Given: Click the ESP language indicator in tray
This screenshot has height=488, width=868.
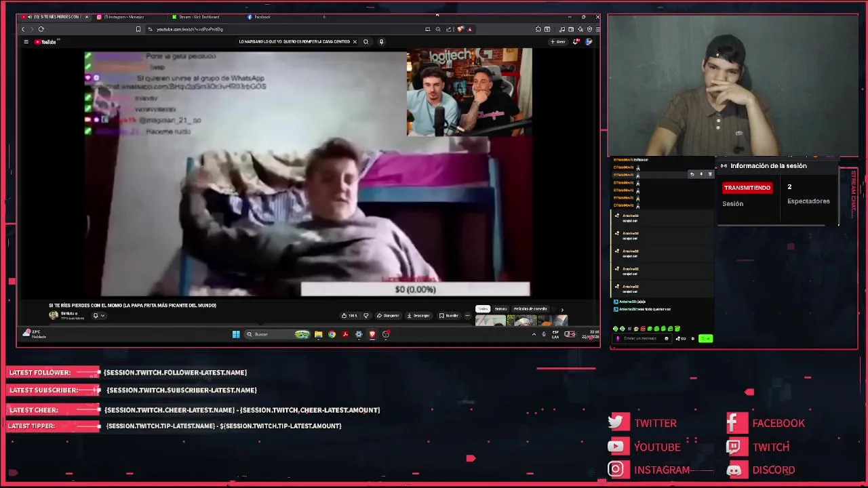Looking at the screenshot, I should click(555, 334).
